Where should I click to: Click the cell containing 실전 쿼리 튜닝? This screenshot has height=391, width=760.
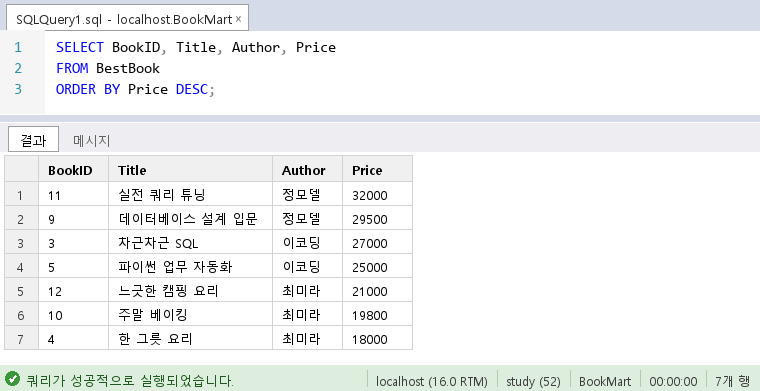[190, 194]
